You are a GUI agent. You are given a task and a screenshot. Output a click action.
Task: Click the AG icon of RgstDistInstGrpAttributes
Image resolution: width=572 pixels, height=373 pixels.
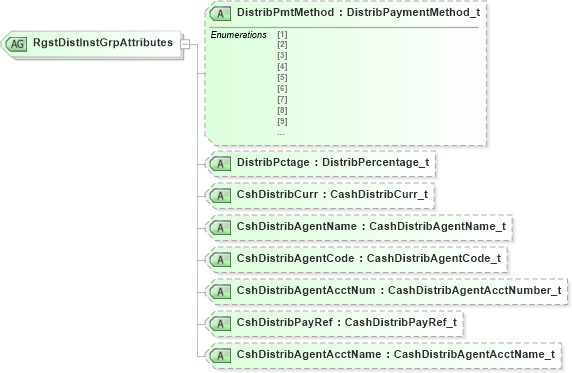[16, 44]
